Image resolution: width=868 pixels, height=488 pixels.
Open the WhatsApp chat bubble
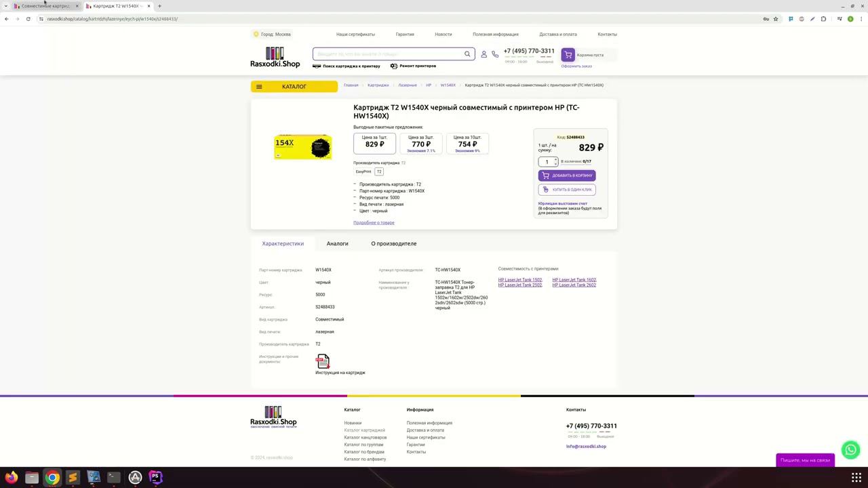click(850, 449)
